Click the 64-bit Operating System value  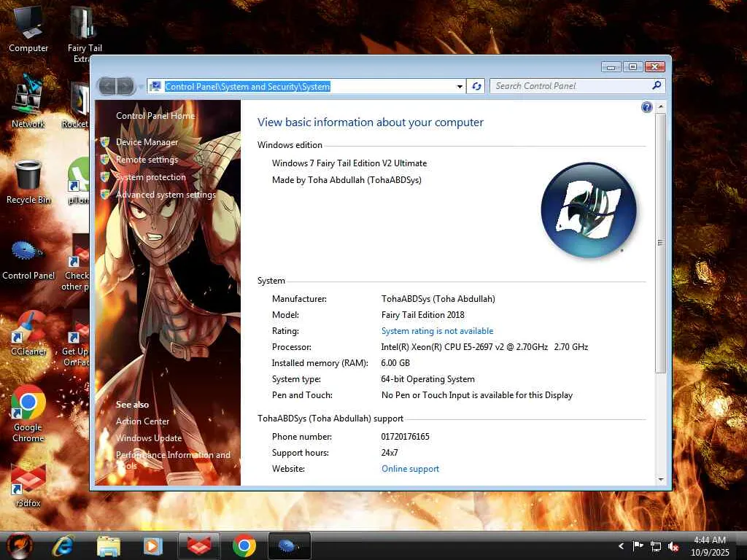pos(427,379)
